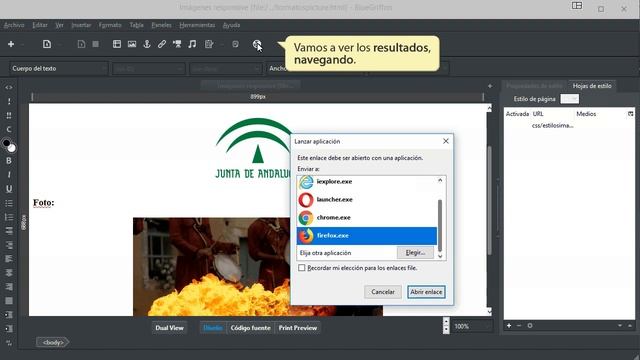Viewport: 640px width, 360px height.
Task: Click the ordered list icon
Action: click(9, 217)
